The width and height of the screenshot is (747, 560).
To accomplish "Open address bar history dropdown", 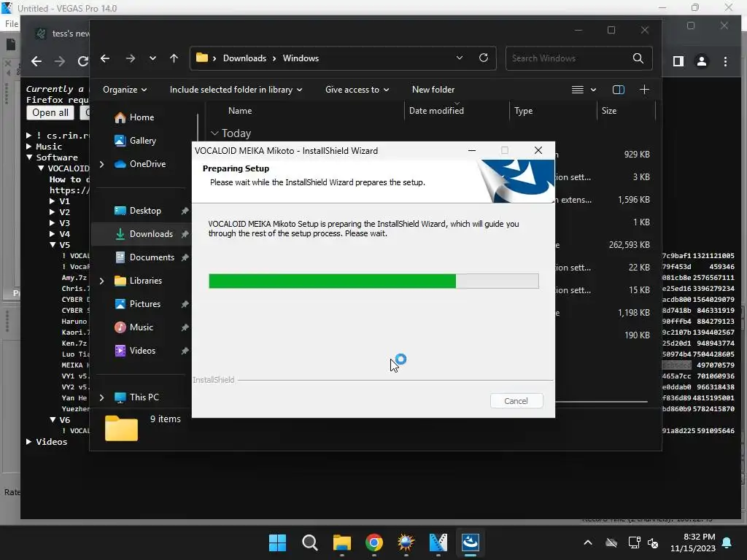I will coord(460,58).
